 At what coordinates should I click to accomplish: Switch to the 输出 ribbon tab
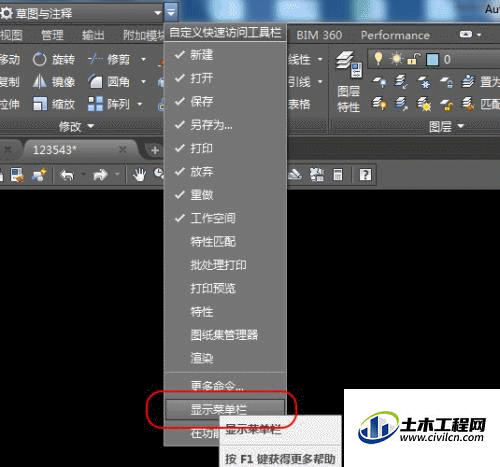[x=93, y=35]
